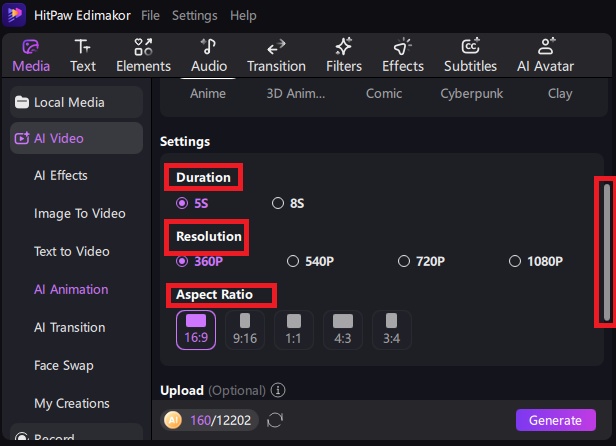Image resolution: width=616 pixels, height=446 pixels.
Task: Choose 1080P resolution
Action: [x=536, y=261]
